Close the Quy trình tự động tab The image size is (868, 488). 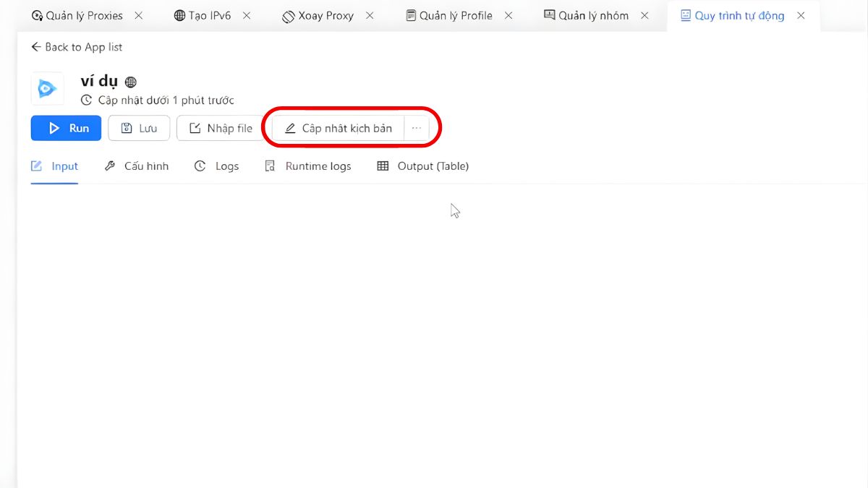[x=801, y=15]
